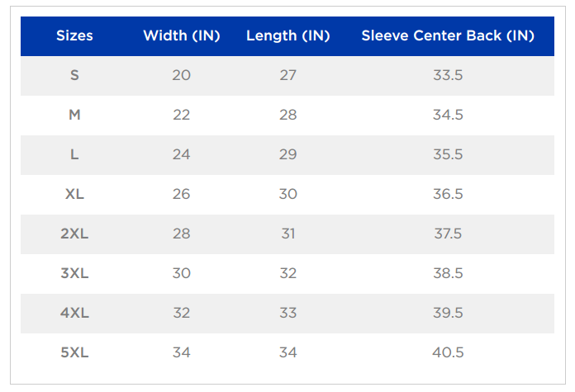
Task: Click the Length (IN) column header
Action: coord(287,35)
